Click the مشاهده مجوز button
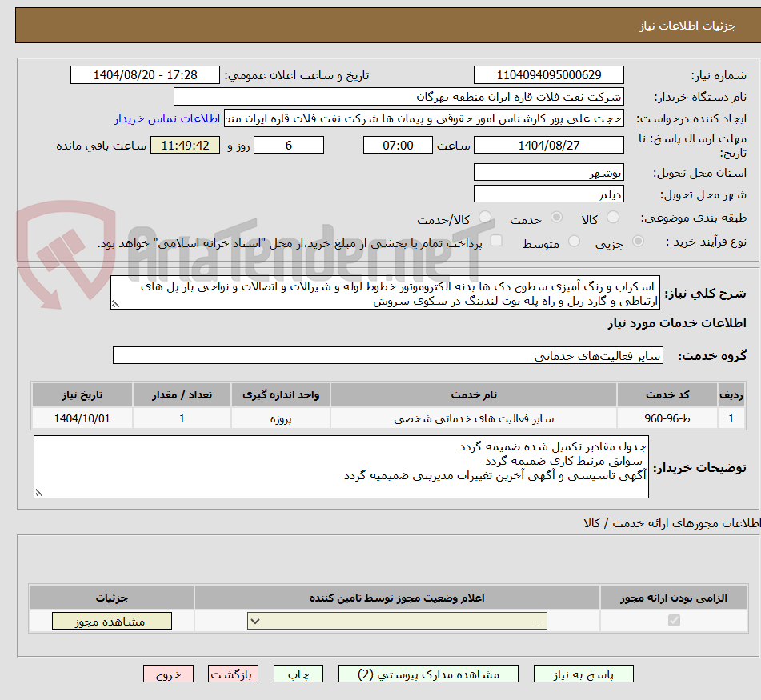761x700 pixels. point(111,620)
